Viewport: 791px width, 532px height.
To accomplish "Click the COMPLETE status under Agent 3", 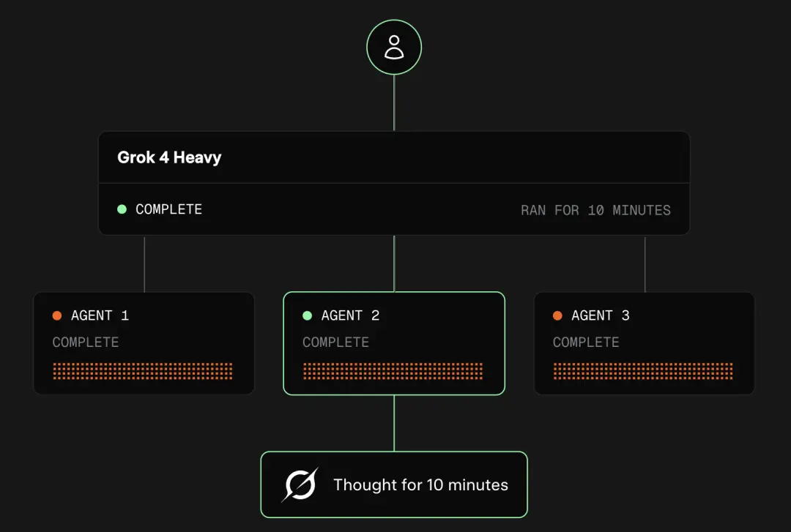I will pyautogui.click(x=586, y=342).
